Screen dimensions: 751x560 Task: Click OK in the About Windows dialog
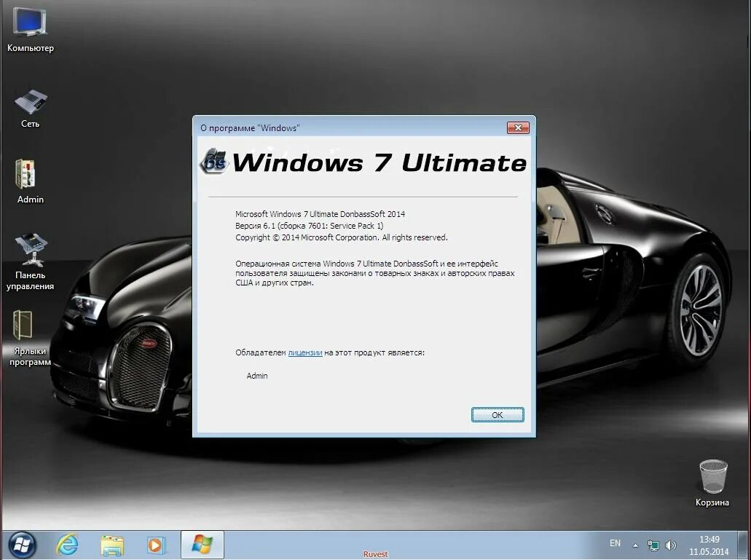click(x=498, y=414)
